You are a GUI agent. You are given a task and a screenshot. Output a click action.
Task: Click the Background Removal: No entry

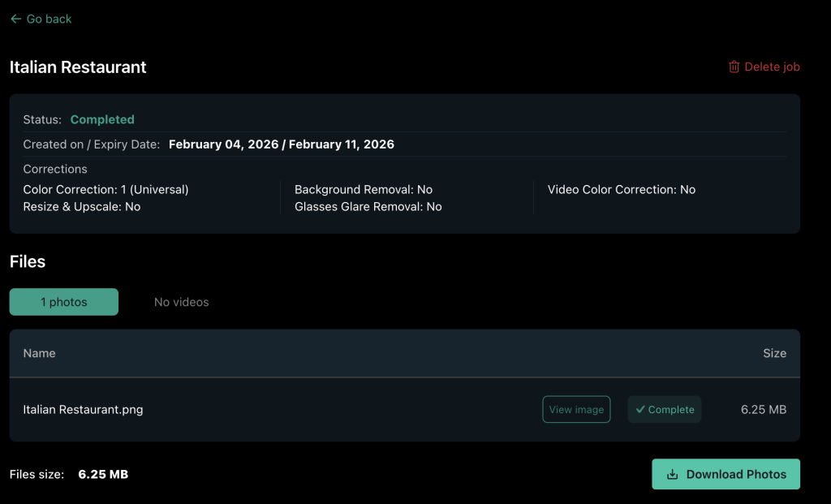(x=363, y=189)
